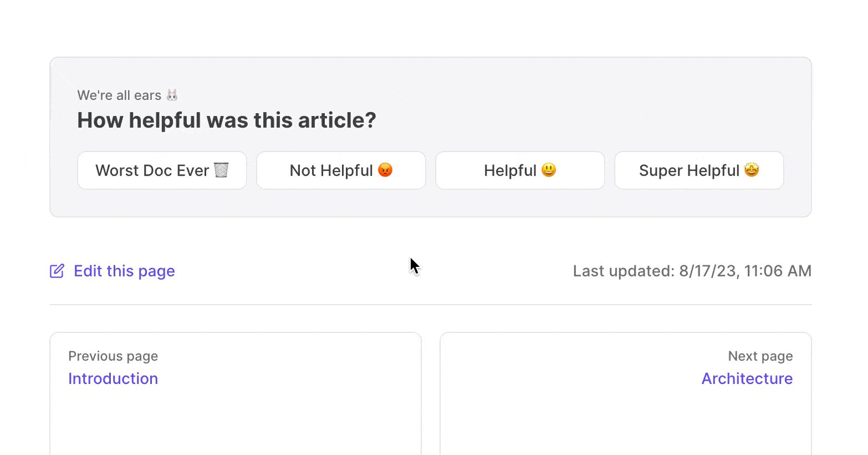Rate the article as Not Helpful
The height and width of the screenshot is (455, 868).
[341, 170]
